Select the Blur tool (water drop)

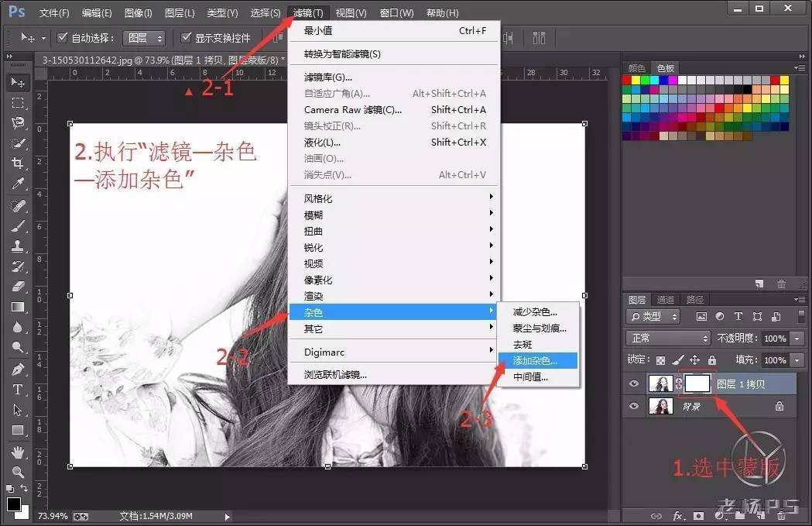click(18, 327)
